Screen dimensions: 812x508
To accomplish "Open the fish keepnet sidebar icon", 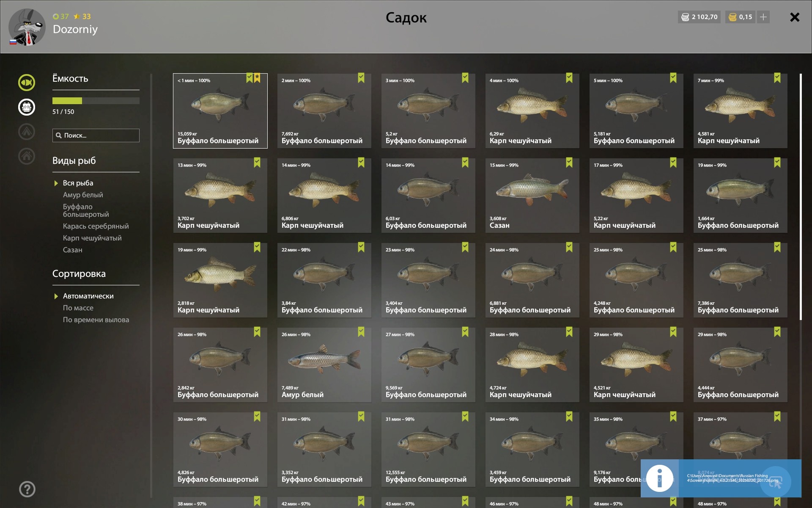I will tap(27, 83).
